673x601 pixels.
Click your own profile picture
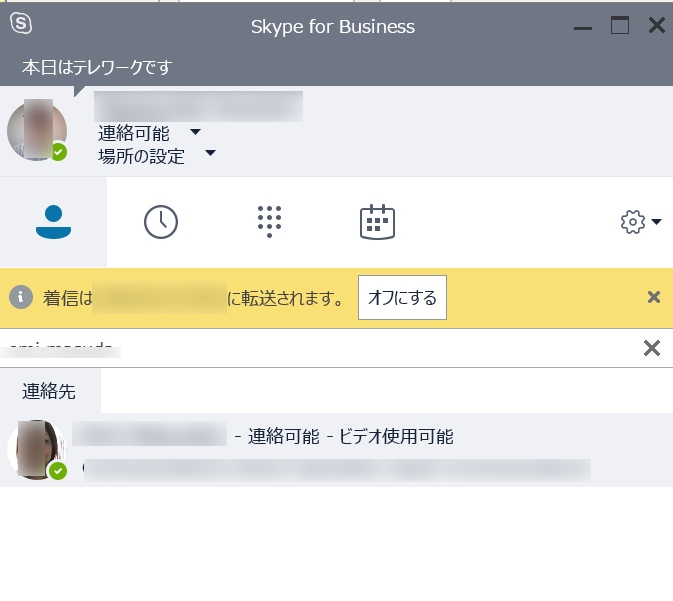click(x=37, y=131)
